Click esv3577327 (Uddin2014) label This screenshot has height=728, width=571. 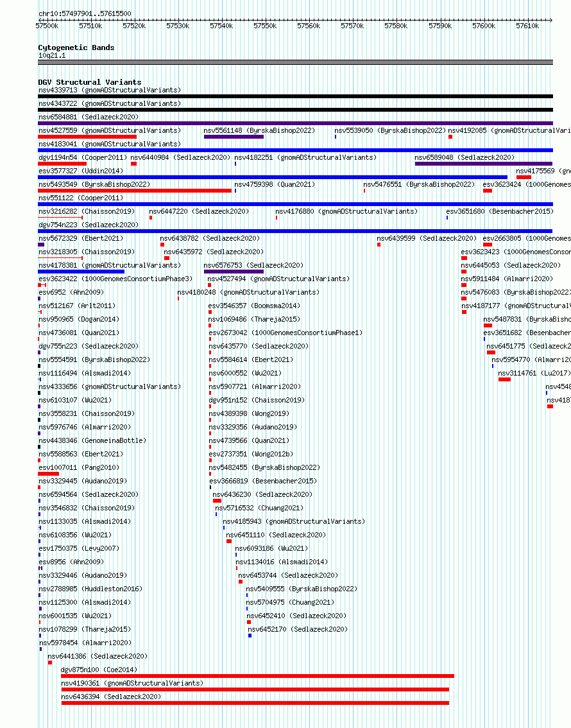(x=81, y=171)
